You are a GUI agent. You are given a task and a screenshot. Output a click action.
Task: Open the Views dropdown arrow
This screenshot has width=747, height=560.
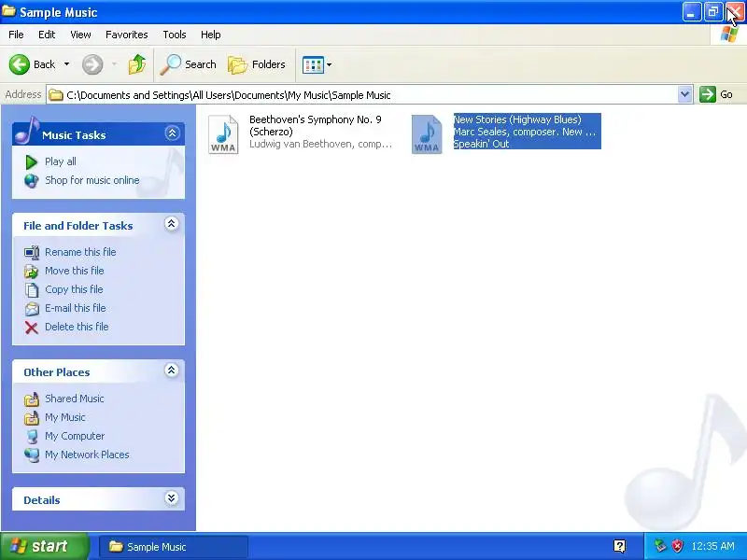point(329,64)
